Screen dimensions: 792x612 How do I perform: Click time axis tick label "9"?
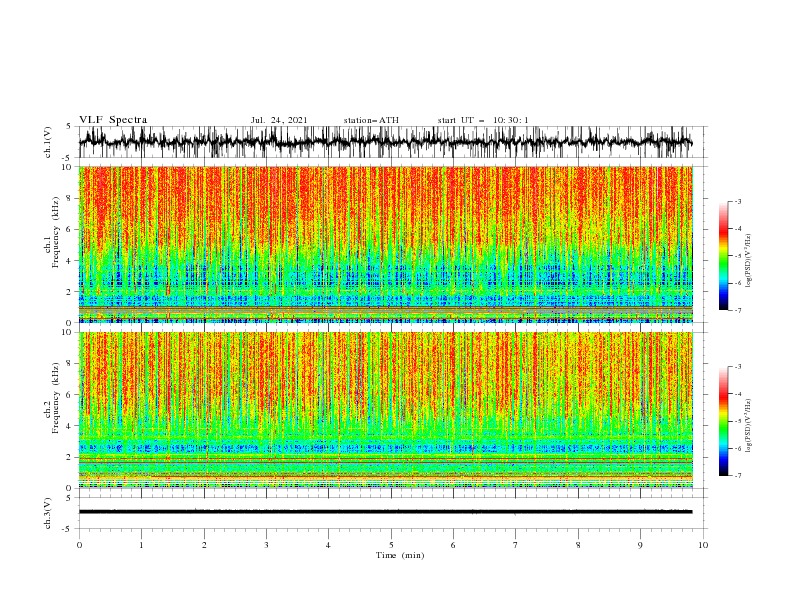640,545
